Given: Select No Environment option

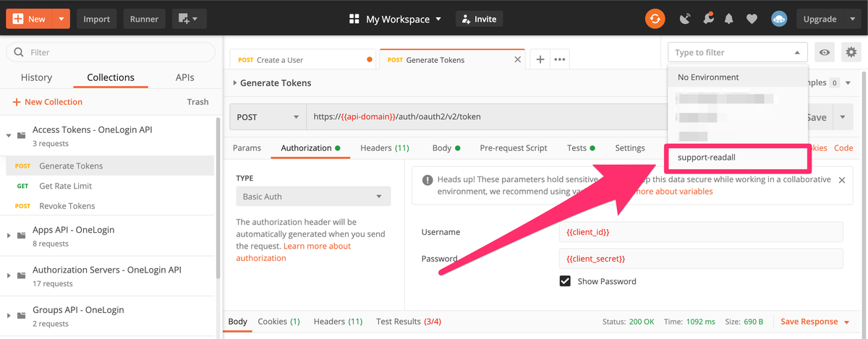Looking at the screenshot, I should (736, 77).
